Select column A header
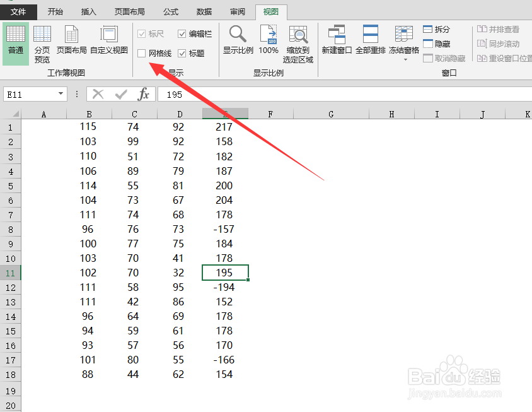The image size is (532, 412). (43, 114)
